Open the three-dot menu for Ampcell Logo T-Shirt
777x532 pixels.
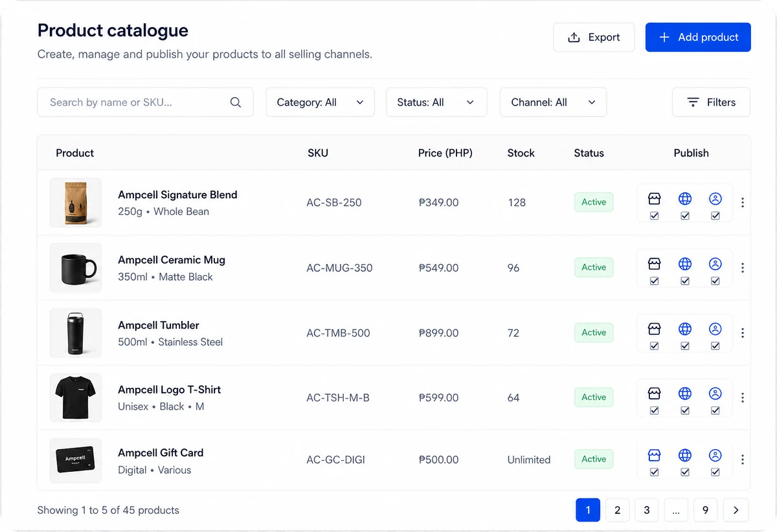pyautogui.click(x=743, y=397)
